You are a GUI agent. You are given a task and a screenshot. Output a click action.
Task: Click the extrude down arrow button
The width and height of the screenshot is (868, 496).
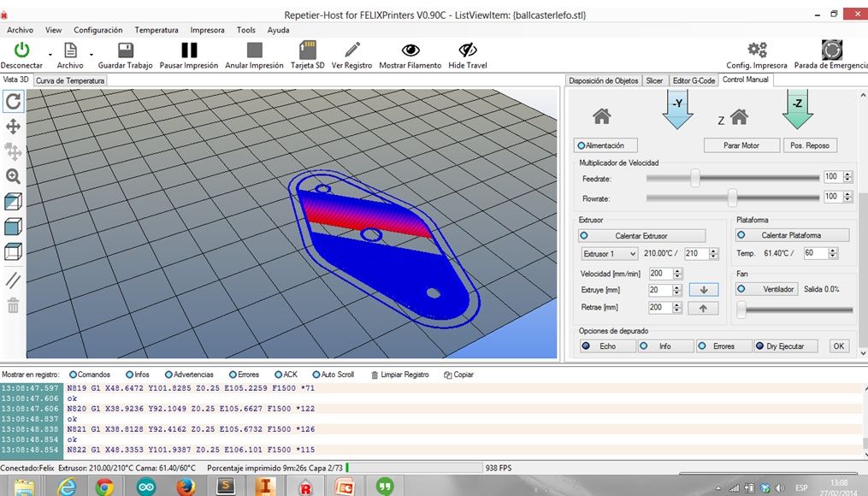click(704, 290)
